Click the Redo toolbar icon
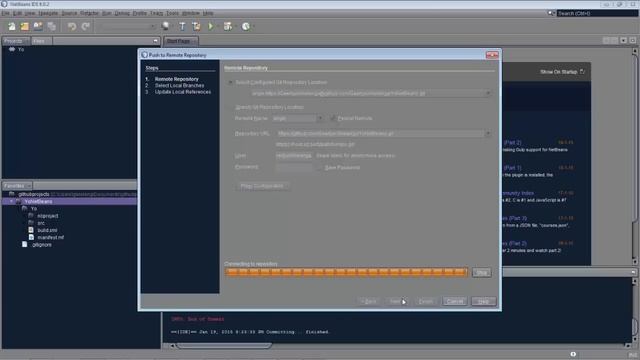Screen dimensions: 640x360 (x=85, y=27)
